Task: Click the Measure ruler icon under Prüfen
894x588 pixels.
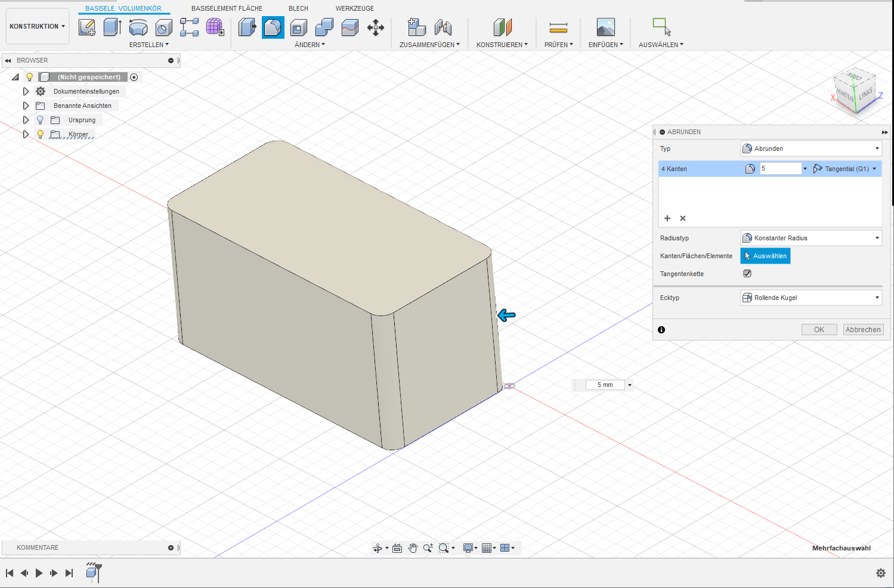Action: (558, 27)
